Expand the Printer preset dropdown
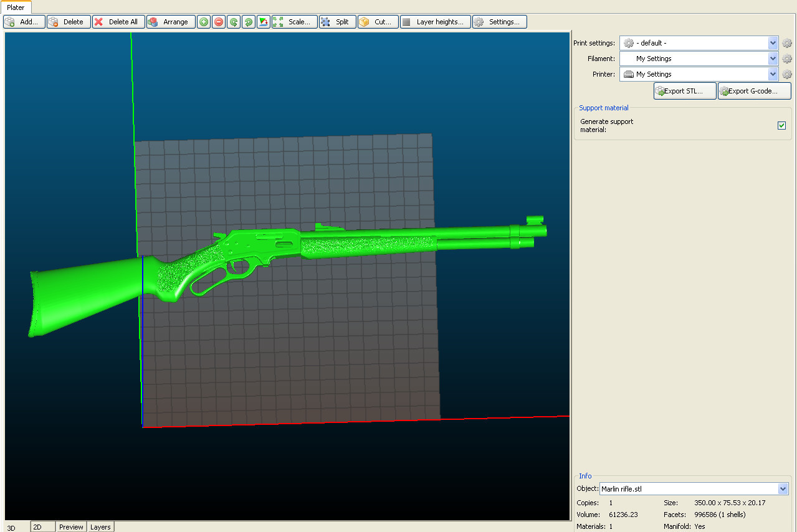The image size is (797, 532). (773, 74)
